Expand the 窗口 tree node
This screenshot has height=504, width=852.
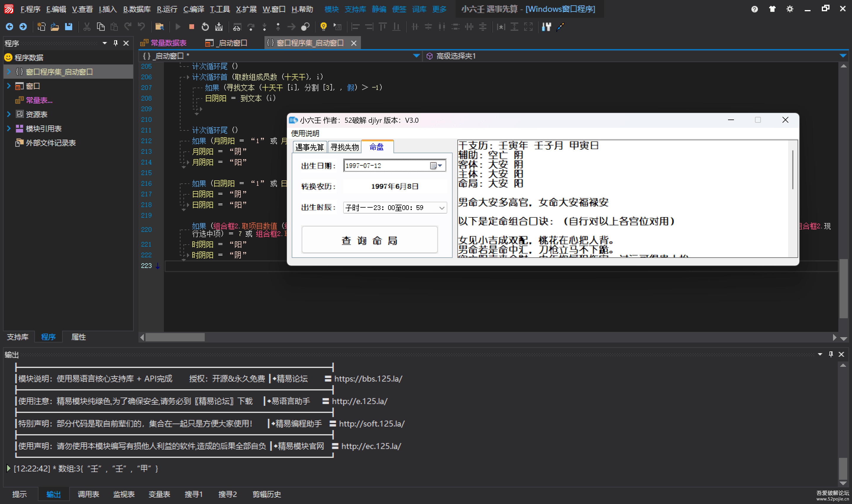9,86
